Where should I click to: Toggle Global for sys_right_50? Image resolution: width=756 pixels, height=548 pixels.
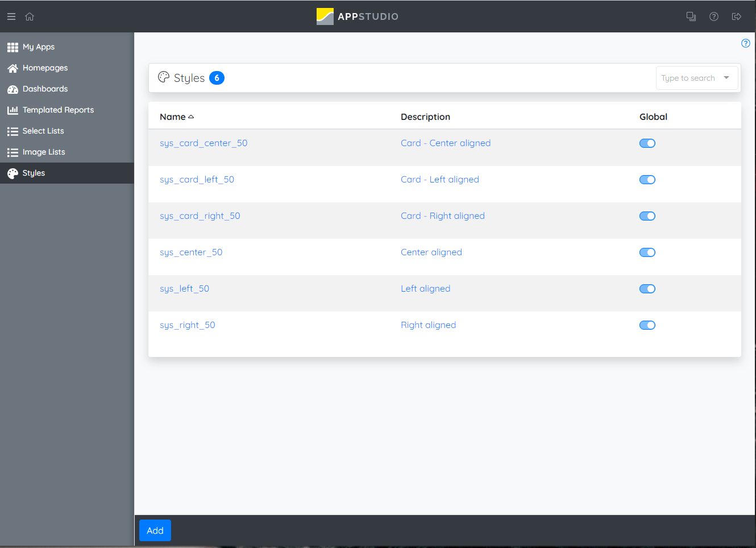click(x=647, y=325)
